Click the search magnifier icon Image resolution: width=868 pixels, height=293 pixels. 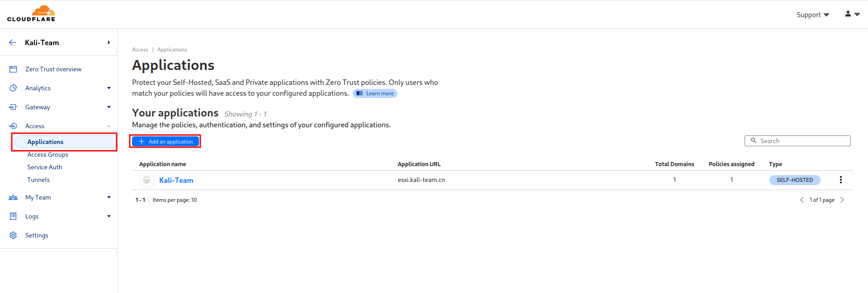(754, 140)
